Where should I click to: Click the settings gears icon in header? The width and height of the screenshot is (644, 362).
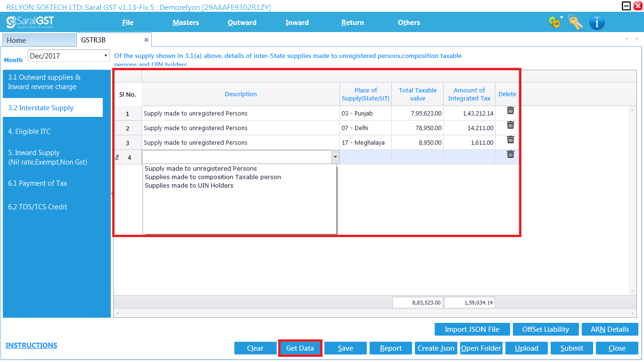[x=555, y=22]
